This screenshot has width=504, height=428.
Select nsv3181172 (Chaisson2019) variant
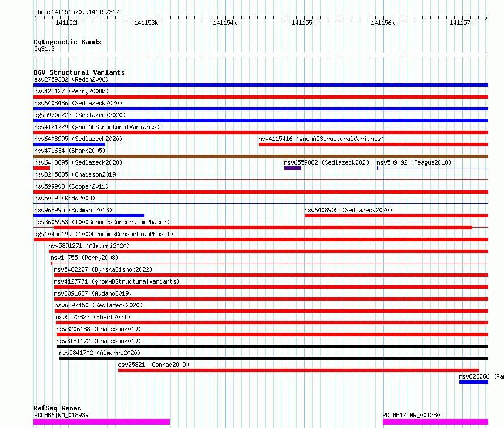point(99,341)
